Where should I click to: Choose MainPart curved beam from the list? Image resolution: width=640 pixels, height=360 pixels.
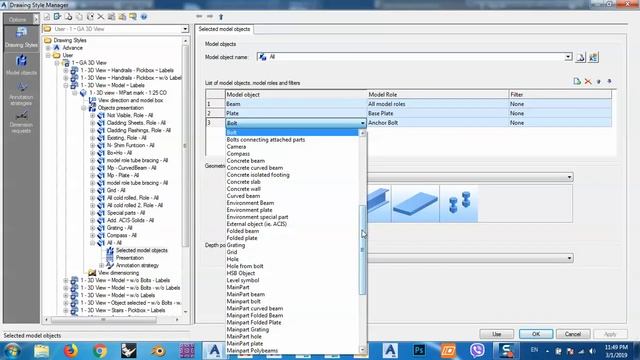click(x=255, y=309)
